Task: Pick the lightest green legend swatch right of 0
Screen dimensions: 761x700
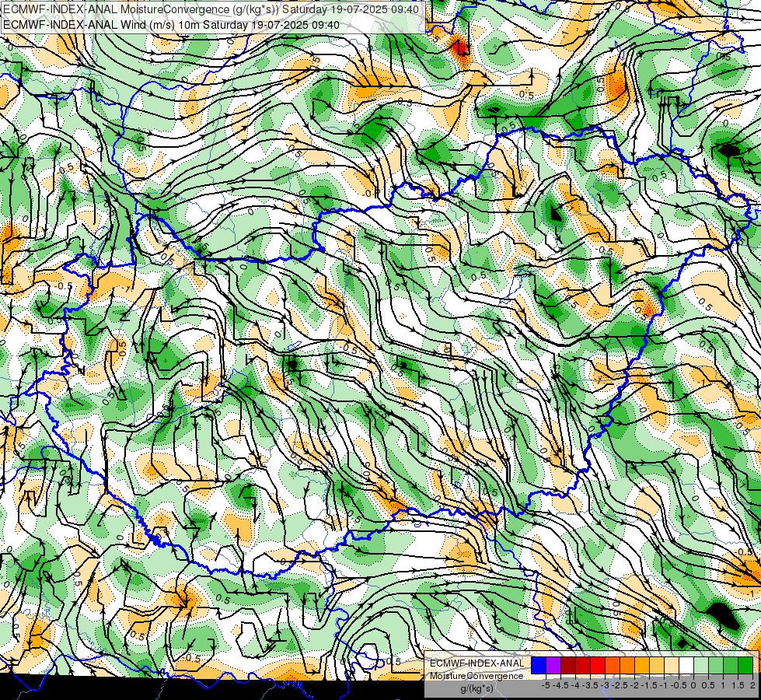Action: (701, 665)
